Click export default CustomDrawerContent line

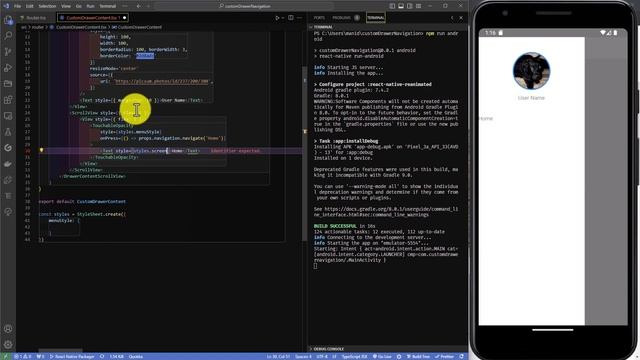click(x=82, y=202)
